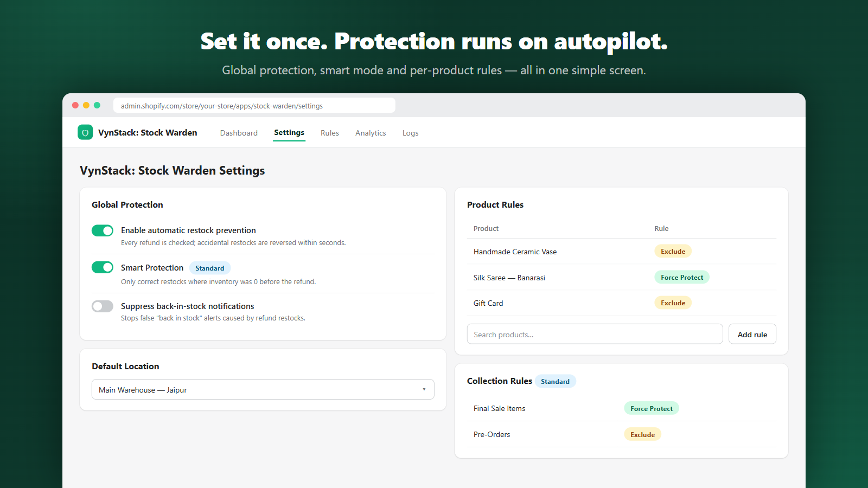Screen dimensions: 868x488
Task: Open the Dashboard tab
Action: [239, 133]
